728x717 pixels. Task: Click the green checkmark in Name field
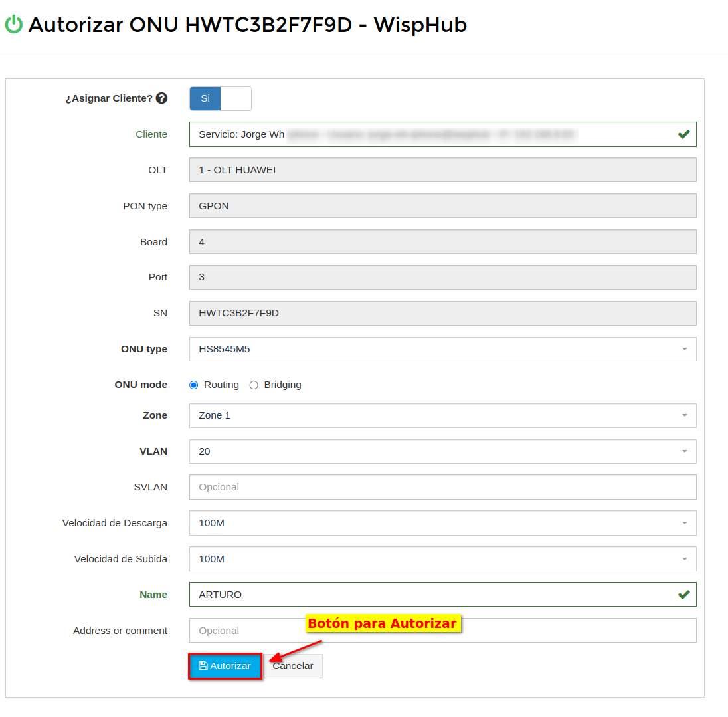click(683, 595)
